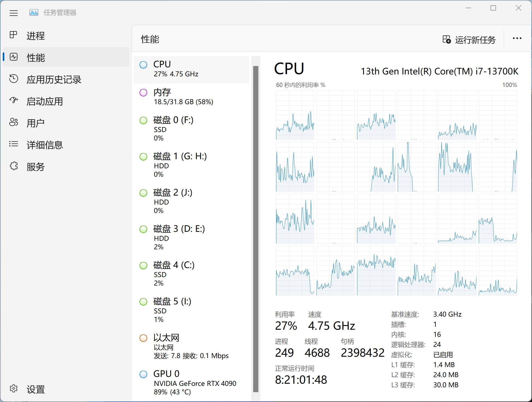Click 运行新任务 (Run new task) button
This screenshot has width=532, height=402.
click(469, 40)
